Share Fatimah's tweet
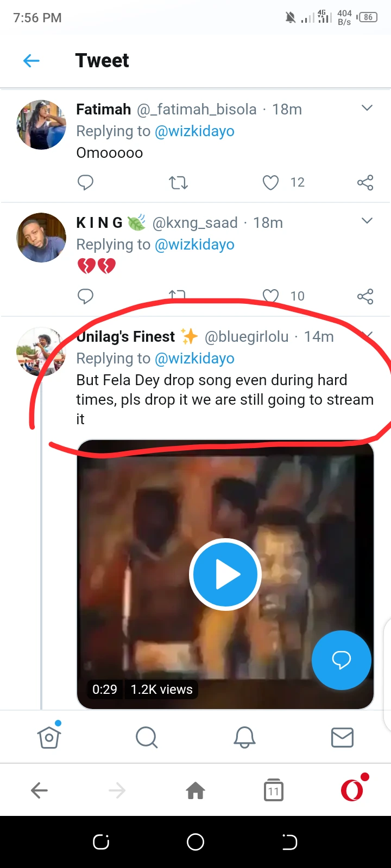This screenshot has width=391, height=868. [x=365, y=182]
